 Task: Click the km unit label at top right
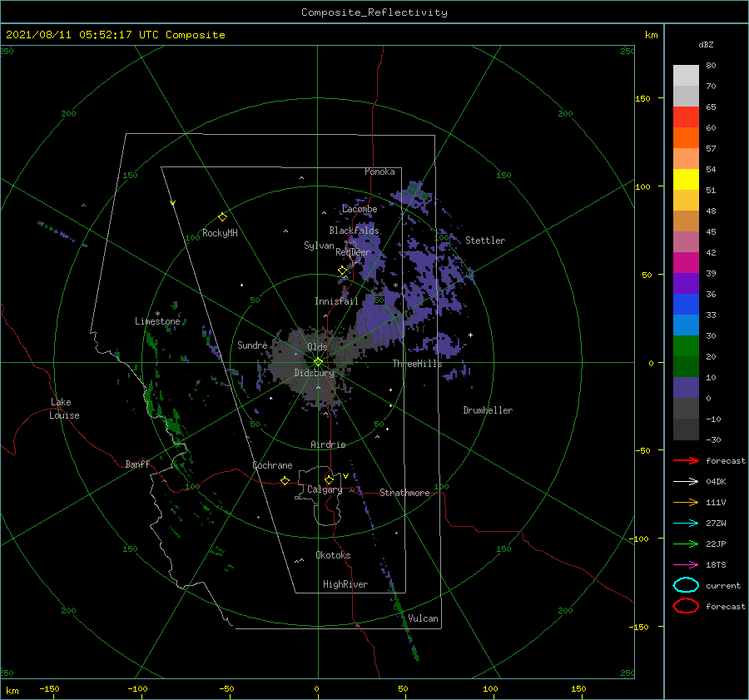point(651,35)
